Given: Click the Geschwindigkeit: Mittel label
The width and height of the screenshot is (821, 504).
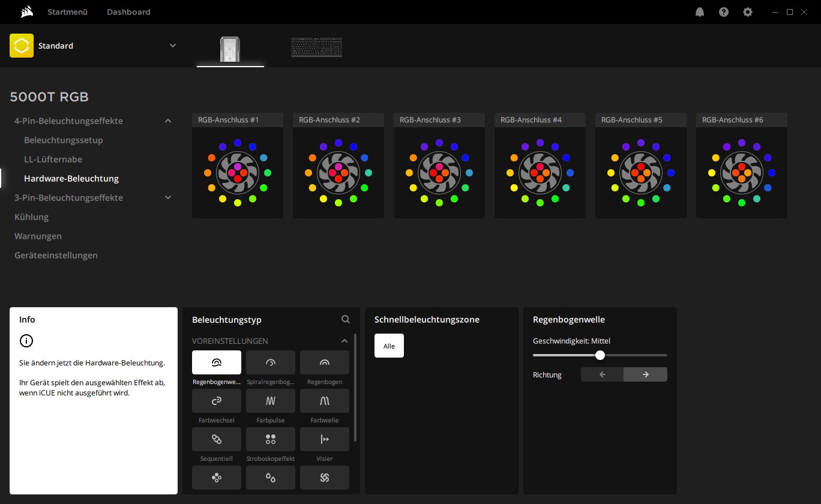Looking at the screenshot, I should click(x=571, y=341).
